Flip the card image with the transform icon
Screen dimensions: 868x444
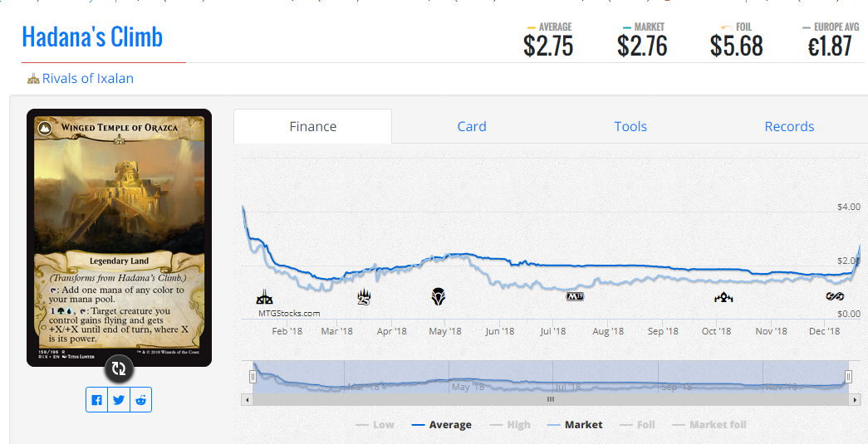point(119,368)
